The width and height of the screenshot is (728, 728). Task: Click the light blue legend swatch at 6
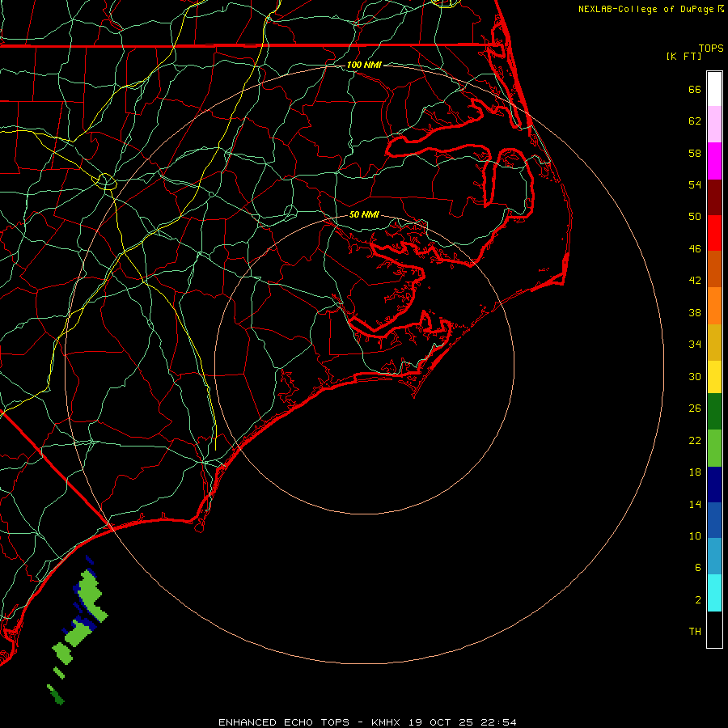(x=714, y=557)
